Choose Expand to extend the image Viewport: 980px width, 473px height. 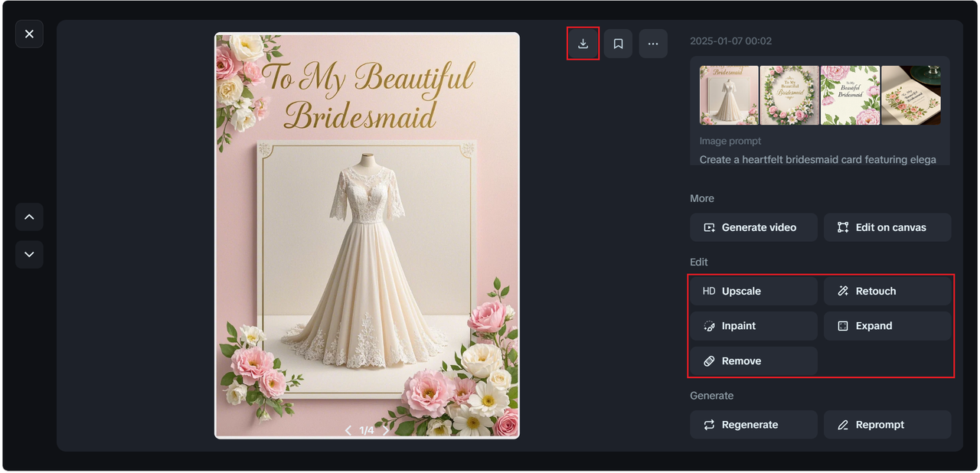tap(887, 326)
